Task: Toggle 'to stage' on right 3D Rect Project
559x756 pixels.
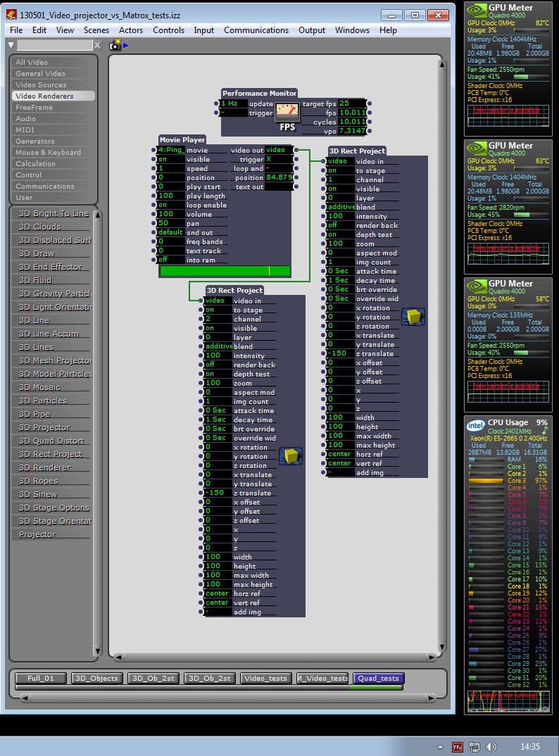Action: (x=341, y=170)
